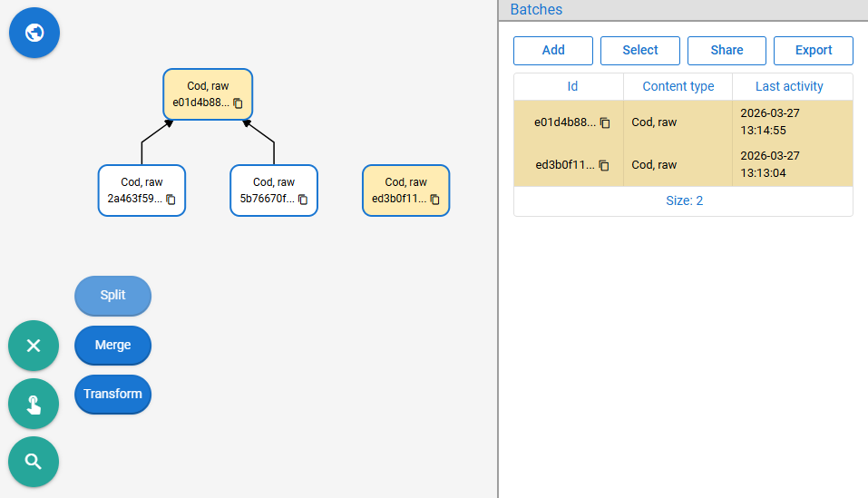868x498 pixels.
Task: Click the e01d4b88... id cell text
Action: pyautogui.click(x=565, y=122)
